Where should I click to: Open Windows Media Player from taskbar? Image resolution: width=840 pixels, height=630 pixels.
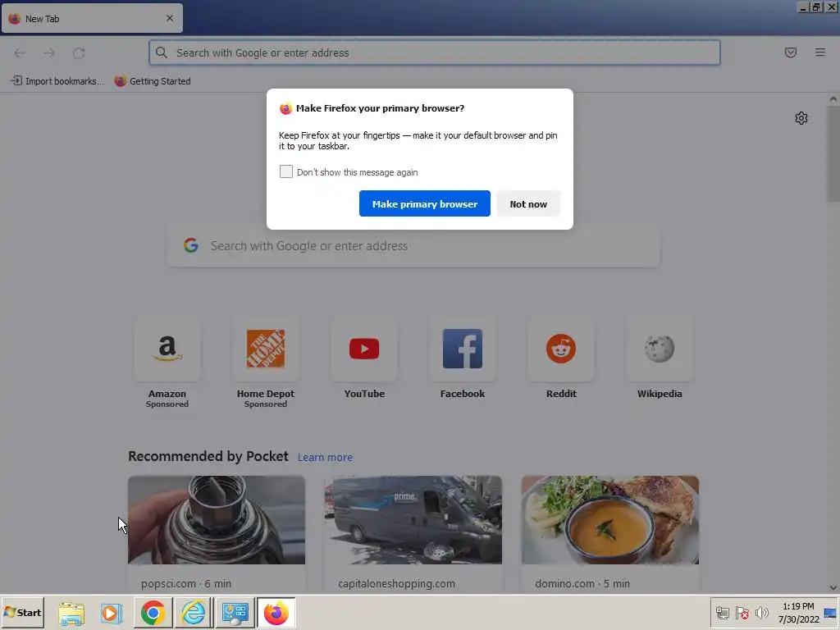[112, 613]
